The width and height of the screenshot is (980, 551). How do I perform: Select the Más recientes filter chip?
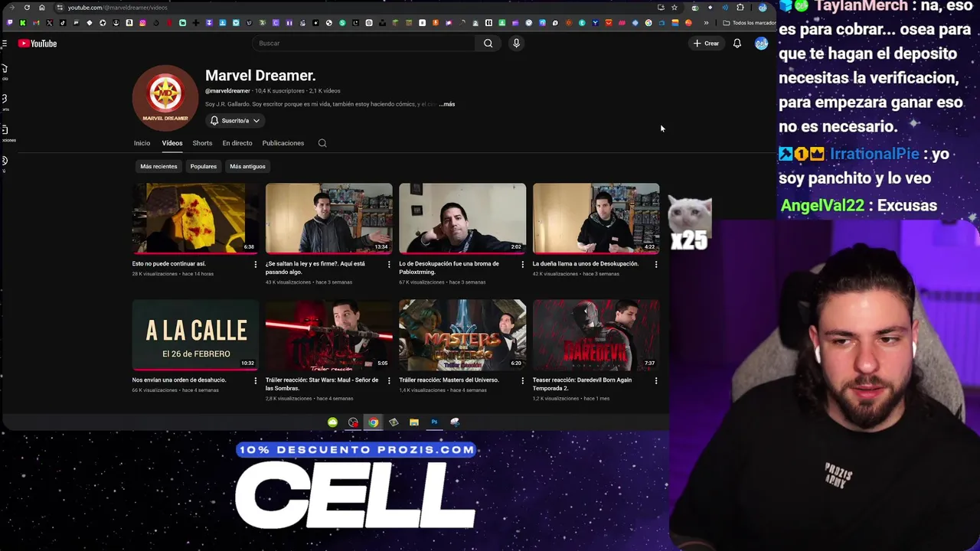pyautogui.click(x=158, y=166)
